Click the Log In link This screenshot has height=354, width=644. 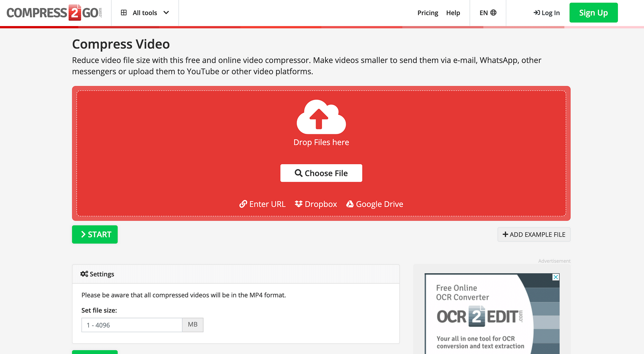pos(546,13)
